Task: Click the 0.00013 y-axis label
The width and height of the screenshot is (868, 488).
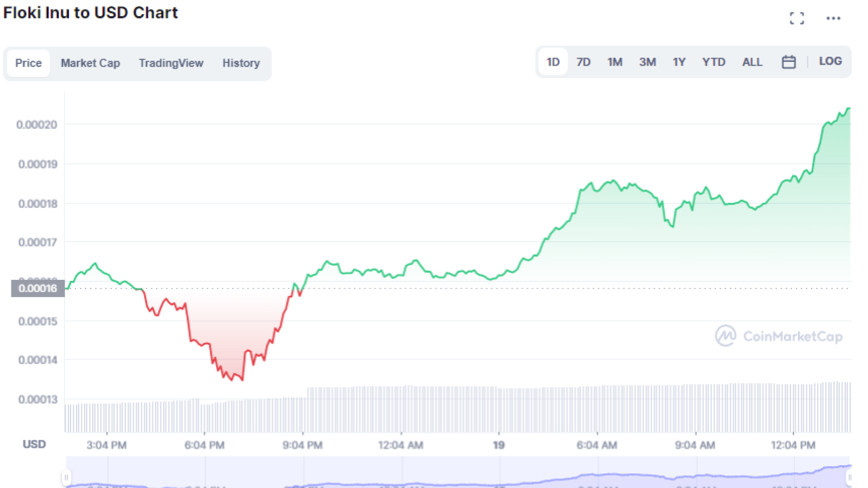Action: click(37, 400)
